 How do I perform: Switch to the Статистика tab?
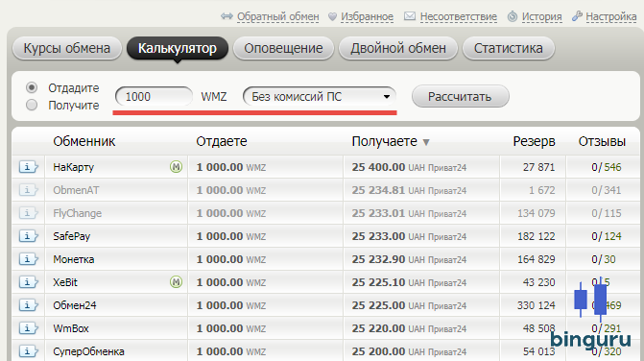coord(509,48)
